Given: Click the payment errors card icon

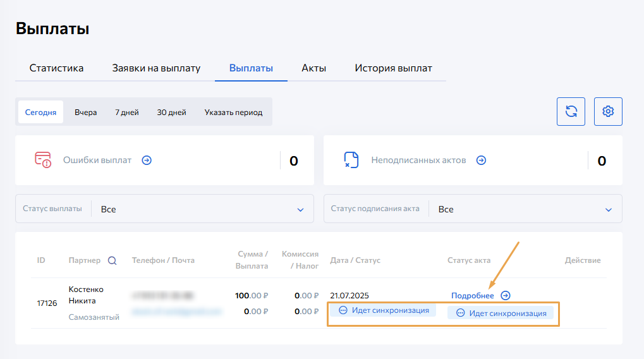Looking at the screenshot, I should point(43,160).
